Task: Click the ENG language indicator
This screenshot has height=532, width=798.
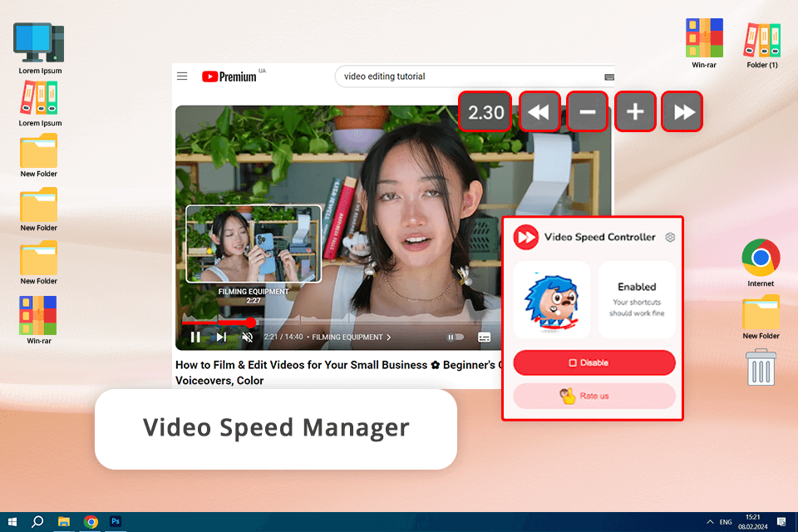Action: (x=726, y=522)
